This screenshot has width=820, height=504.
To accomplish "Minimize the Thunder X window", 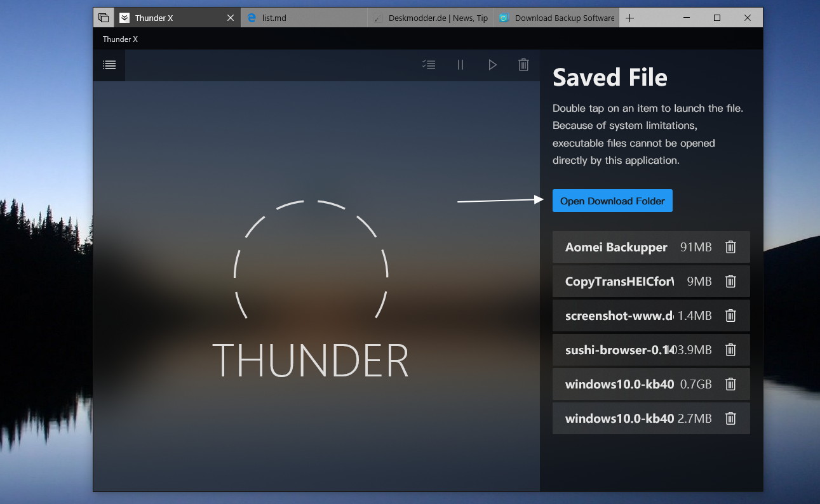I will tap(687, 18).
